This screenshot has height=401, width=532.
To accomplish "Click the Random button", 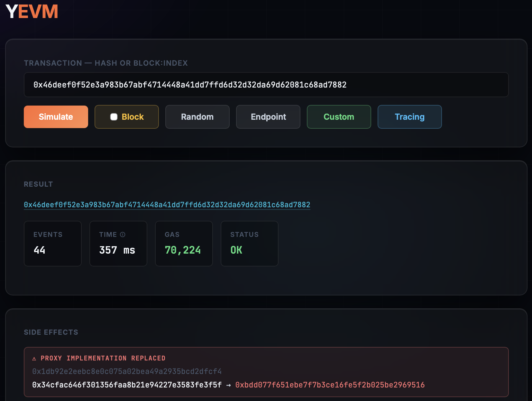I will tap(197, 117).
